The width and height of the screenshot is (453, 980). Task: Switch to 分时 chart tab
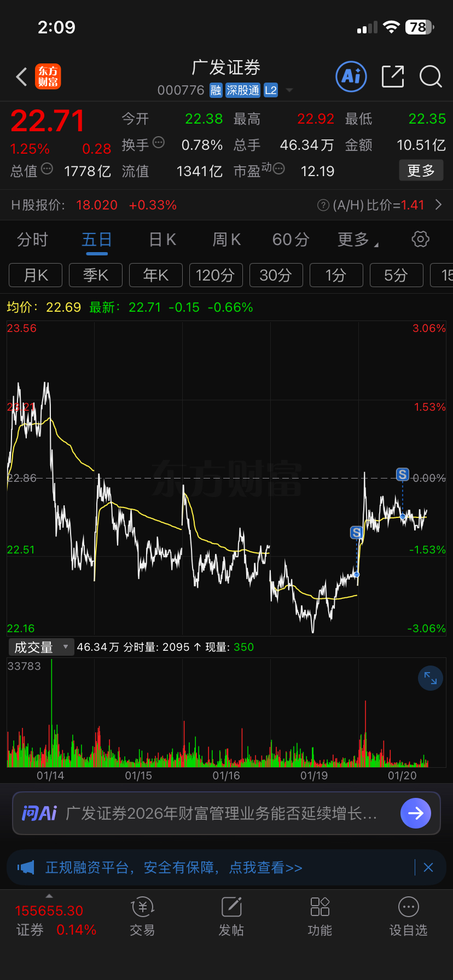[32, 240]
